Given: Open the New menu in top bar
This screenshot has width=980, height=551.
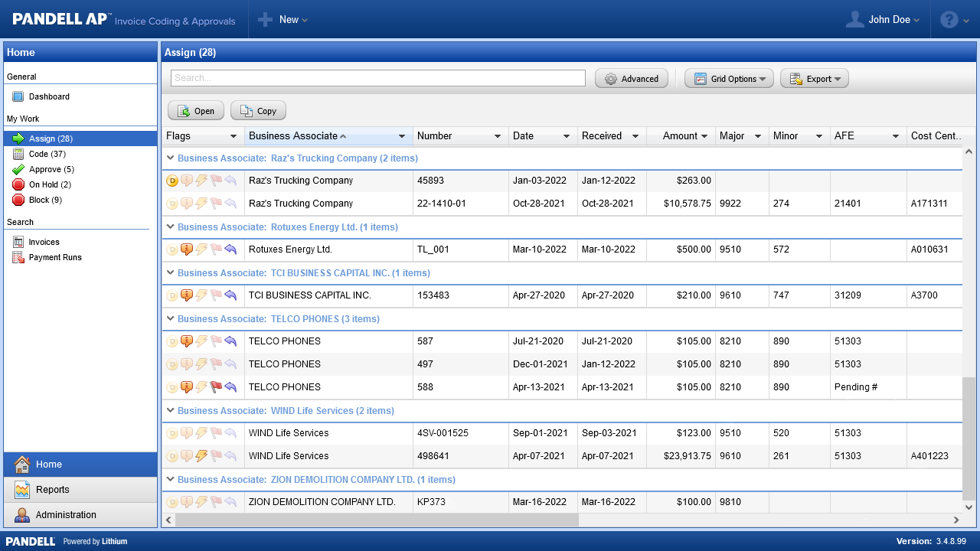Looking at the screenshot, I should pyautogui.click(x=283, y=20).
